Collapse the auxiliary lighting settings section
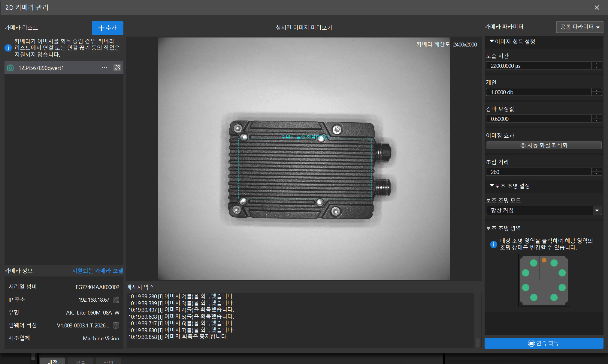 pos(492,186)
